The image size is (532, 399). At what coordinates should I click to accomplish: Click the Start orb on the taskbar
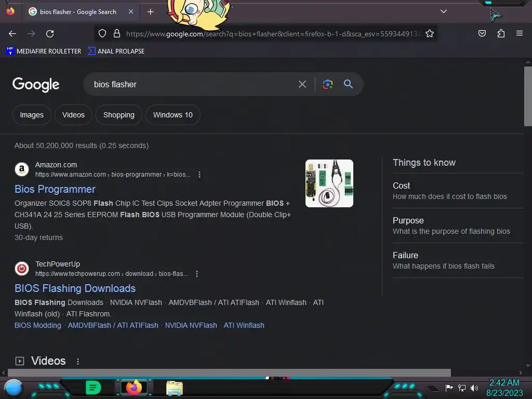14,388
